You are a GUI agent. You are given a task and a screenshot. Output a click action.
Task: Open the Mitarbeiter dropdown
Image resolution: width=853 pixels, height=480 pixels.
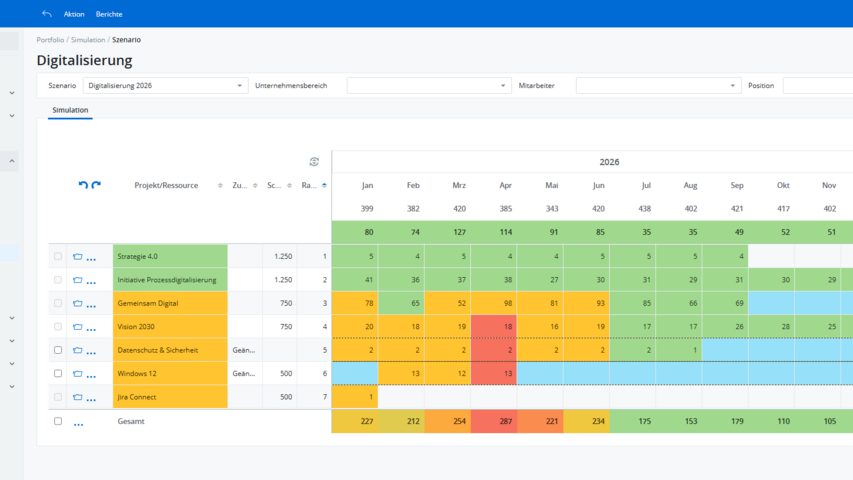658,86
